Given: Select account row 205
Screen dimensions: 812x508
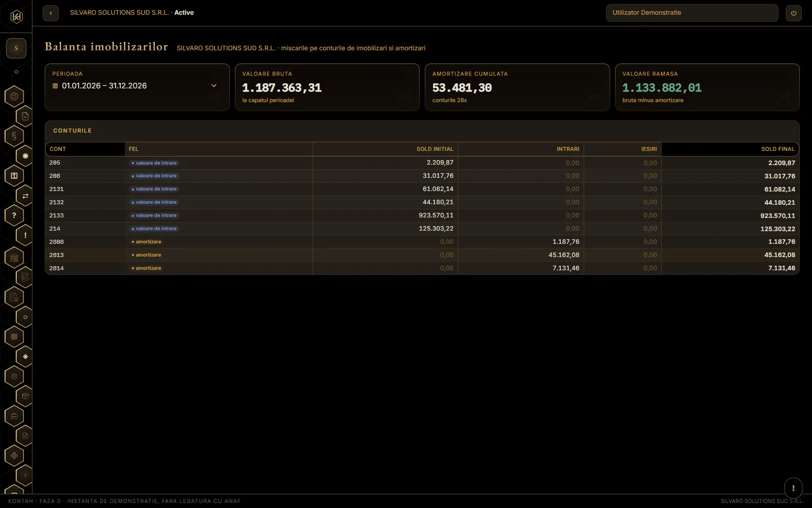Looking at the screenshot, I should tap(422, 163).
